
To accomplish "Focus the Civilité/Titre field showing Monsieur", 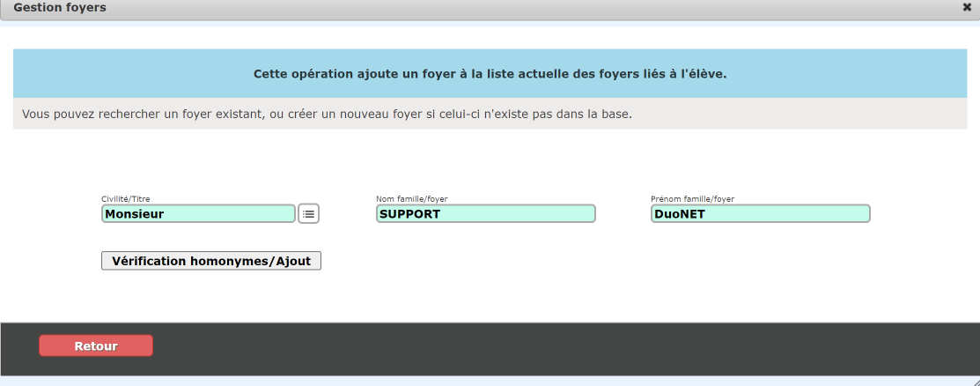I will 198,213.
